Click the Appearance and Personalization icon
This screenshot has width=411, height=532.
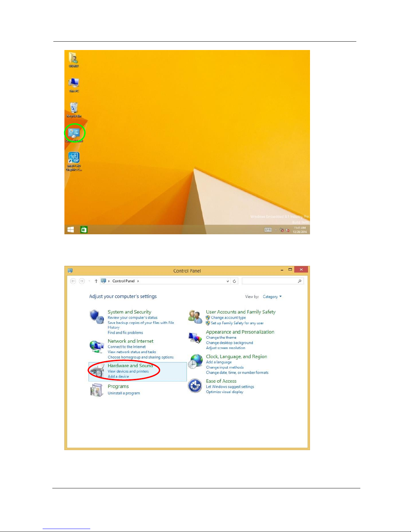pyautogui.click(x=195, y=338)
